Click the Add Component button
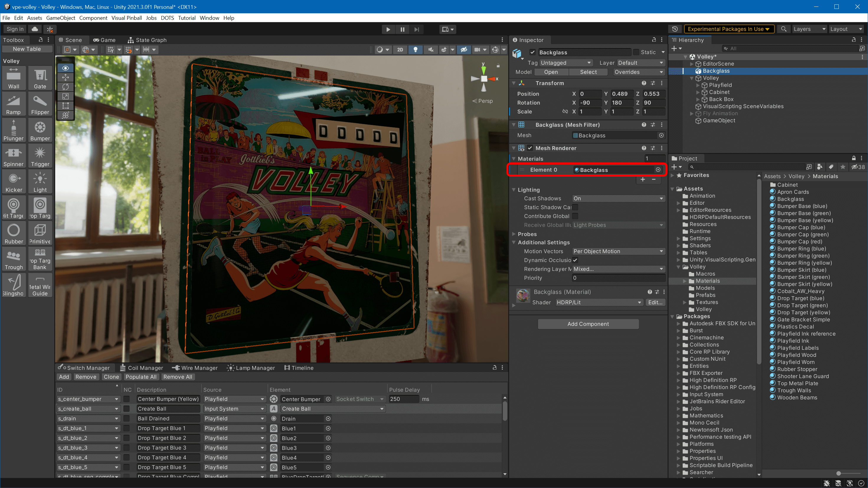Viewport: 868px width, 488px height. click(x=588, y=324)
